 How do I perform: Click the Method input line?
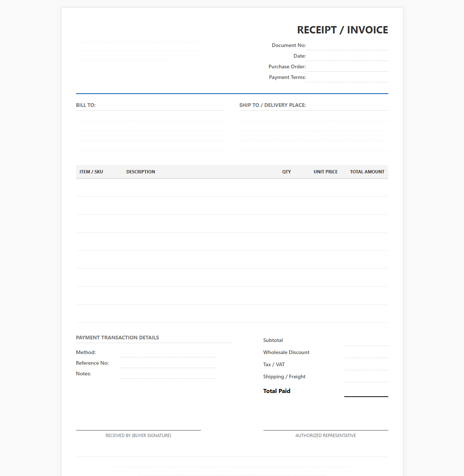point(168,353)
